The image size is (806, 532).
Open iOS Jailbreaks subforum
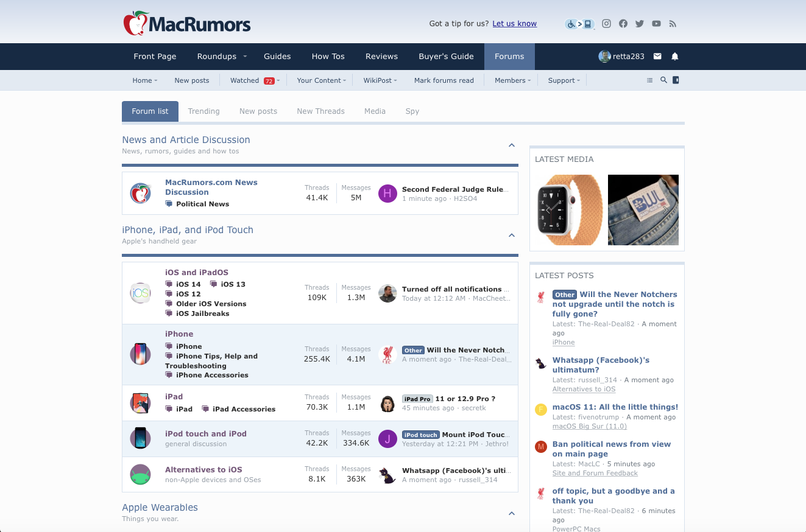pyautogui.click(x=203, y=313)
